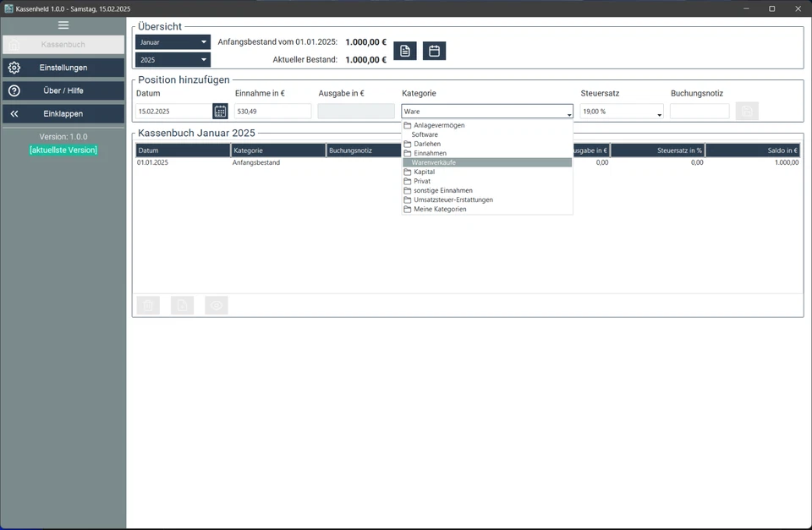Viewport: 812px width, 530px height.
Task: Sort by Buchungsnotiz column header
Action: pos(364,150)
